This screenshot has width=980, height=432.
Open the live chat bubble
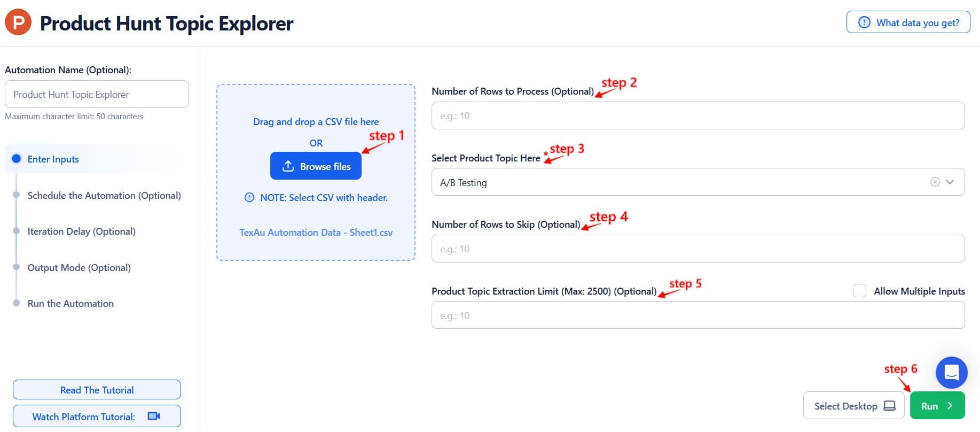951,372
